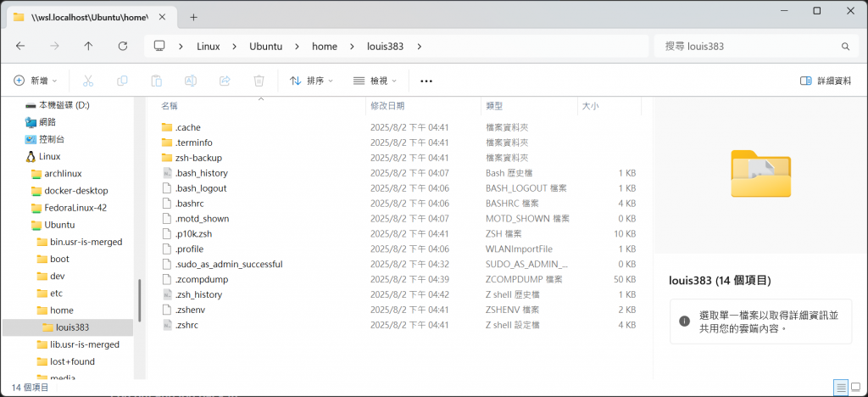This screenshot has width=868, height=397.
Task: Select 本機磁碟 (D:) in the sidebar
Action: click(x=64, y=104)
